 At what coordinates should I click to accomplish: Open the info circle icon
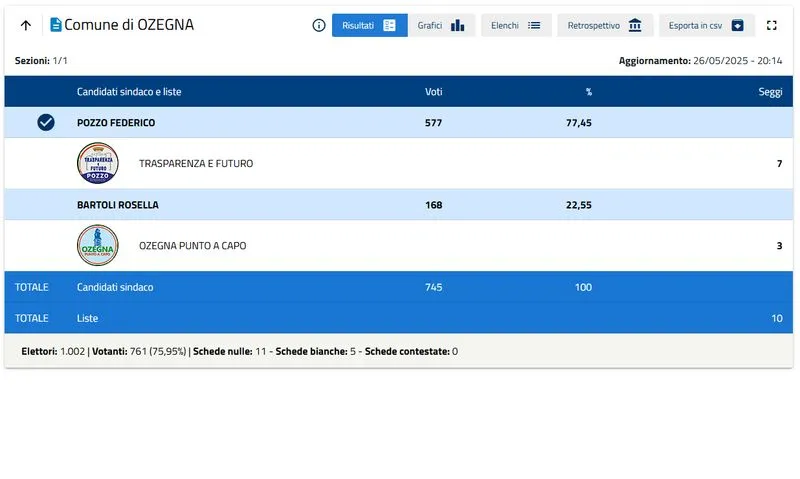pyautogui.click(x=319, y=25)
